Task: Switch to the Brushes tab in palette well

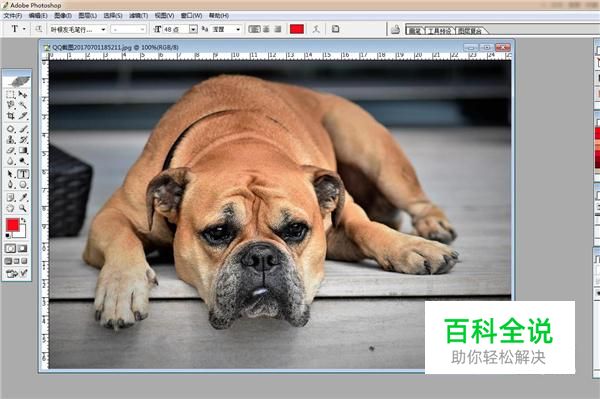Action: click(x=415, y=31)
